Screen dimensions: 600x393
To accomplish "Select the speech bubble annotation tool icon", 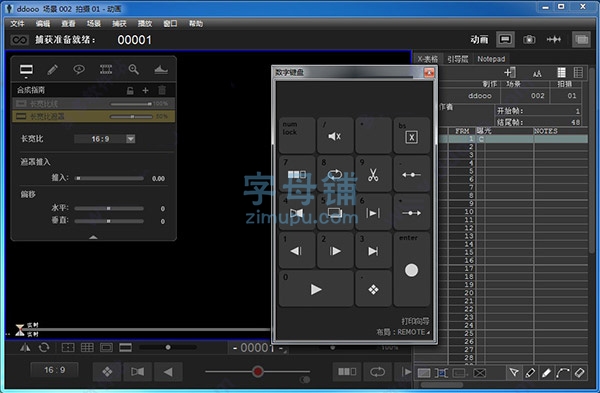I will [x=79, y=70].
